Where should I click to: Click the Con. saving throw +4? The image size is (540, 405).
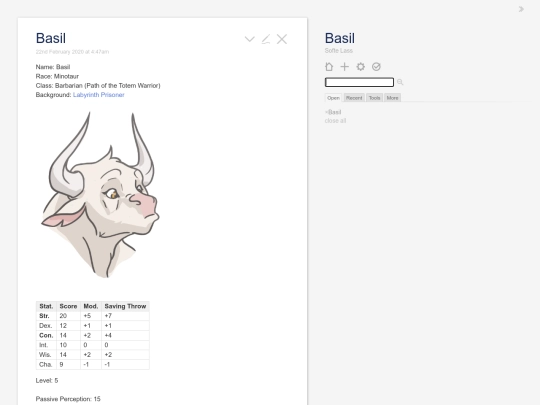pyautogui.click(x=108, y=335)
